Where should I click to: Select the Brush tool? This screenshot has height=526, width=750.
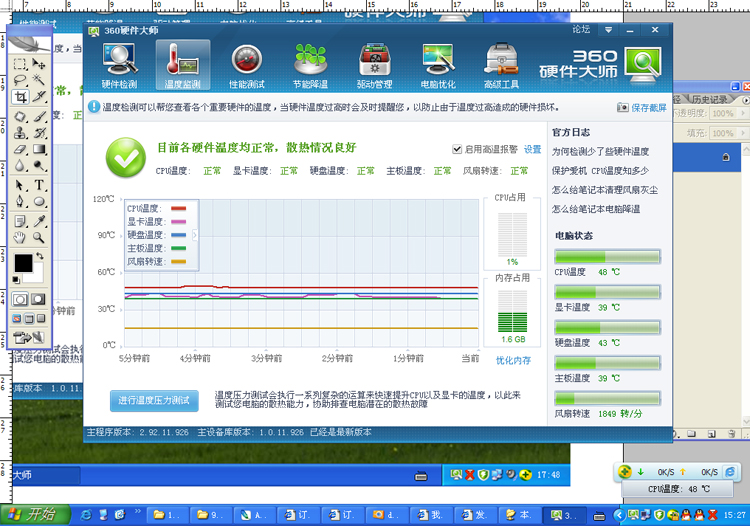[x=39, y=116]
